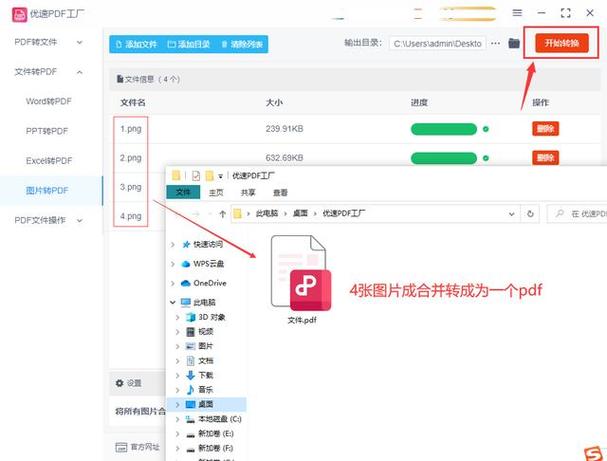Click the WPS云盘 cloud icon

pos(186,264)
